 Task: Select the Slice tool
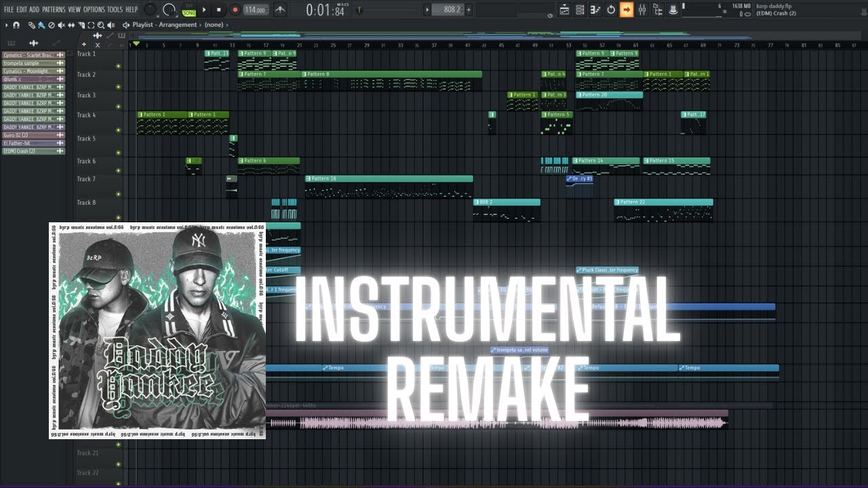tap(81, 25)
